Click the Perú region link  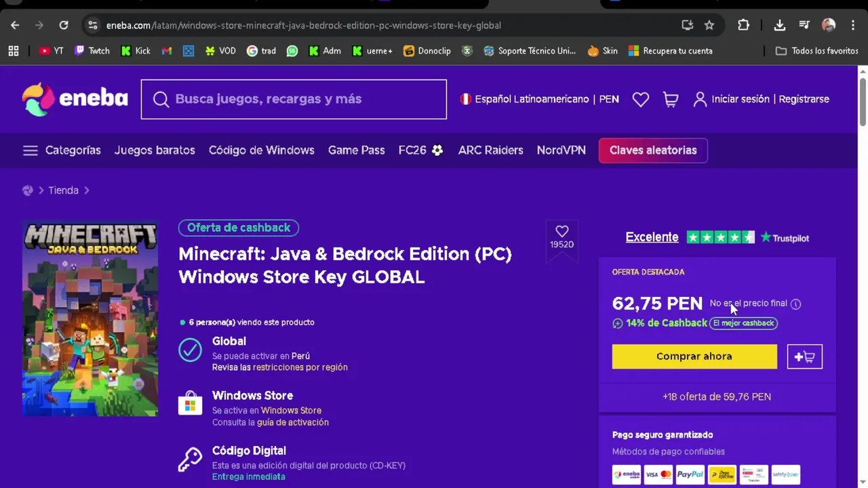[300, 356]
